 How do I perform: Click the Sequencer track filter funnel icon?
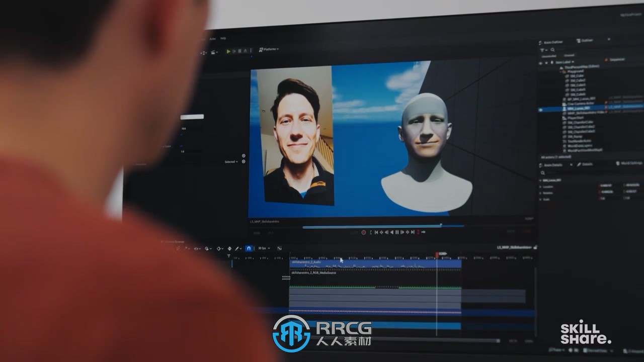229,255
